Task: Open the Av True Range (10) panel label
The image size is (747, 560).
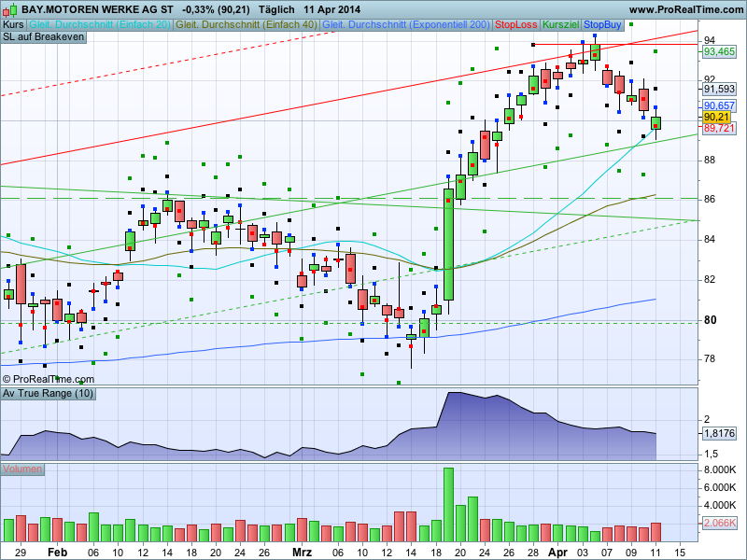Action: (49, 393)
